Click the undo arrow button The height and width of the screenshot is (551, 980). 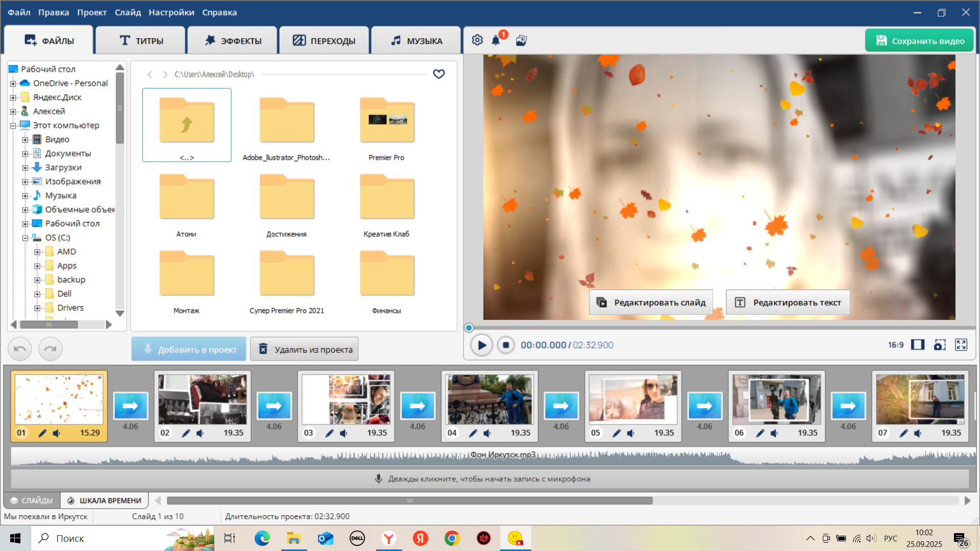(20, 349)
